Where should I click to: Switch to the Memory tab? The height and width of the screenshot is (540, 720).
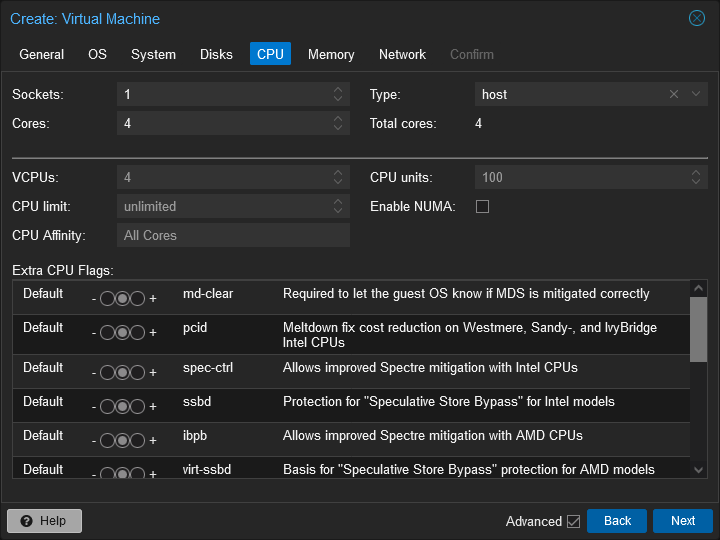[330, 54]
